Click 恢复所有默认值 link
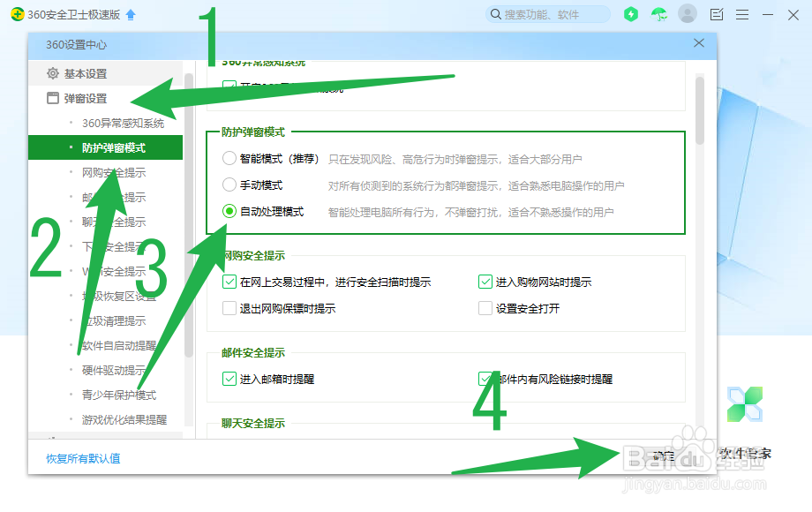This screenshot has height=512, width=812. (83, 458)
